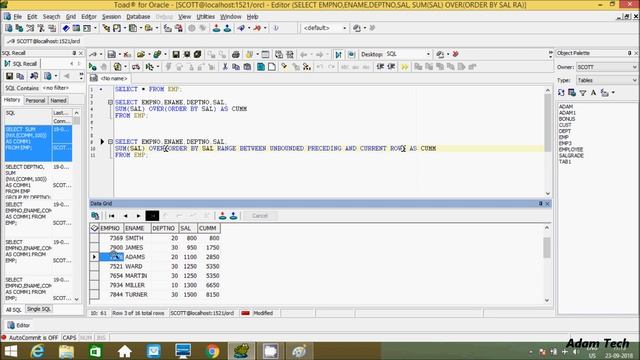Pin the SQL Recall panel
640x360 pixels.
pos(74,53)
